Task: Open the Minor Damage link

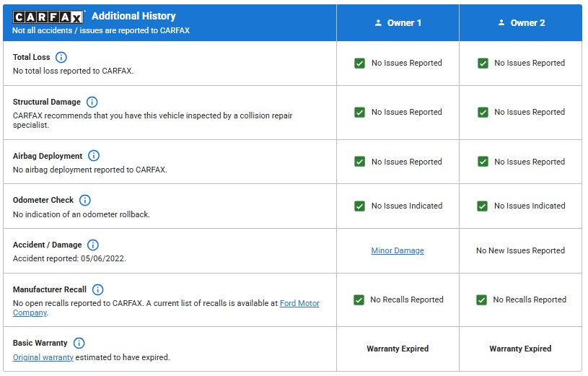Action: pyautogui.click(x=398, y=250)
